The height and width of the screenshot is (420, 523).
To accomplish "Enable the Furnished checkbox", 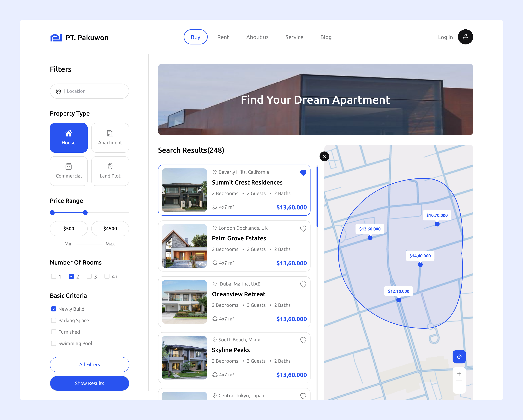I will 53,332.
